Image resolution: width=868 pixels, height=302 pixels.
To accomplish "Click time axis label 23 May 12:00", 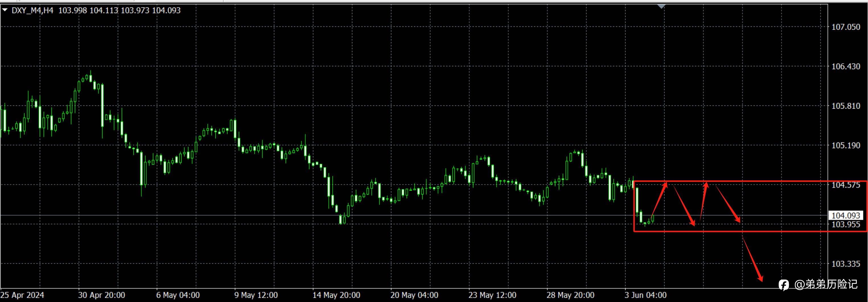I will [x=492, y=295].
